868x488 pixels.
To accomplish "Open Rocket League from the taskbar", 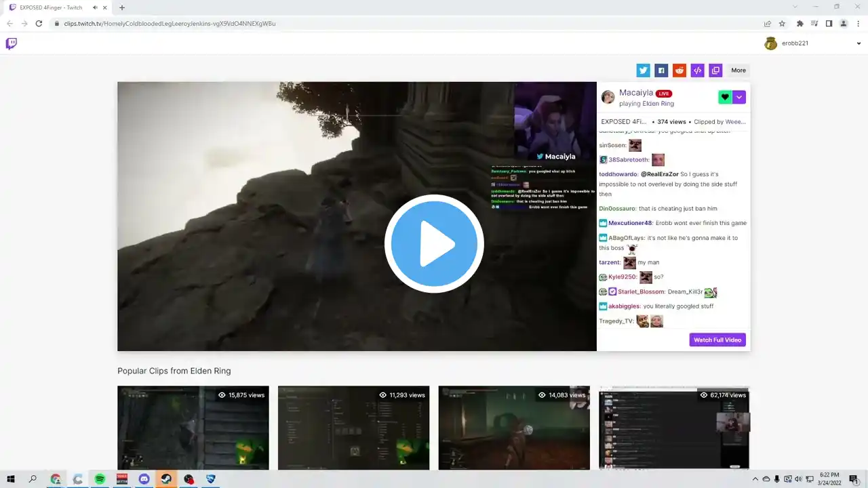I will point(211,479).
